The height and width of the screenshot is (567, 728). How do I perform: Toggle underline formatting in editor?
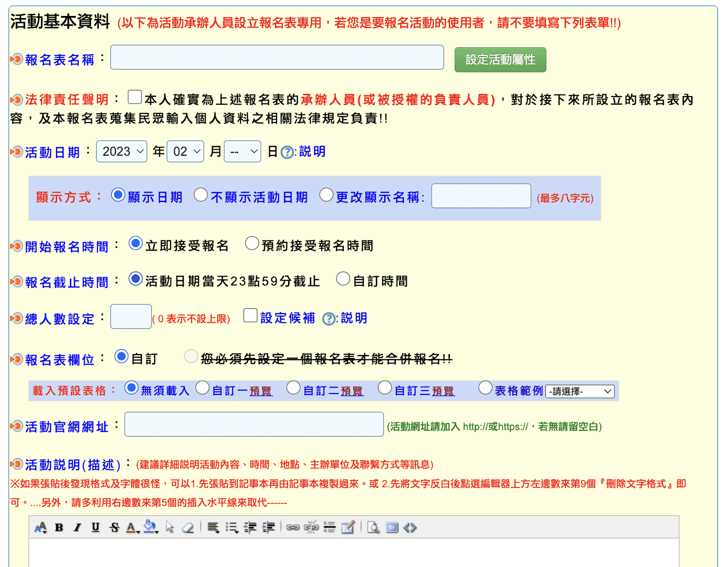coord(96,527)
